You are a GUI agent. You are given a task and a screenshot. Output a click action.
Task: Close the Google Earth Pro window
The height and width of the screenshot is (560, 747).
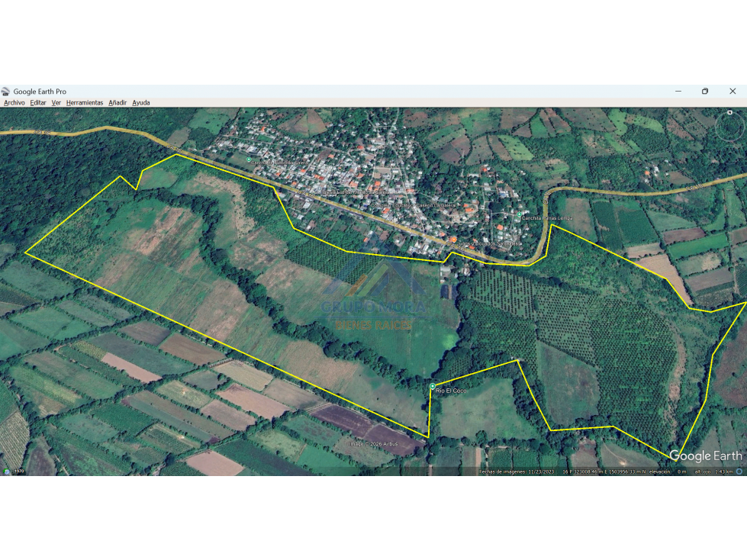pyautogui.click(x=733, y=91)
